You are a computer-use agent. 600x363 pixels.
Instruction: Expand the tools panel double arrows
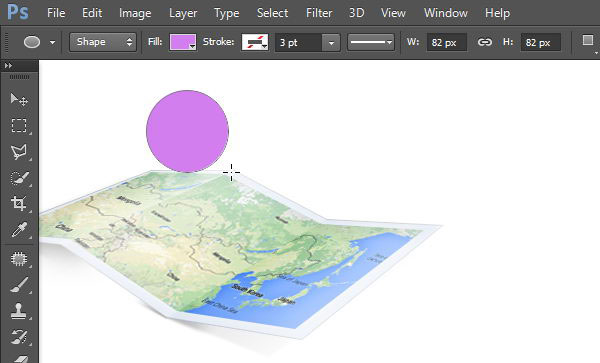(x=8, y=66)
